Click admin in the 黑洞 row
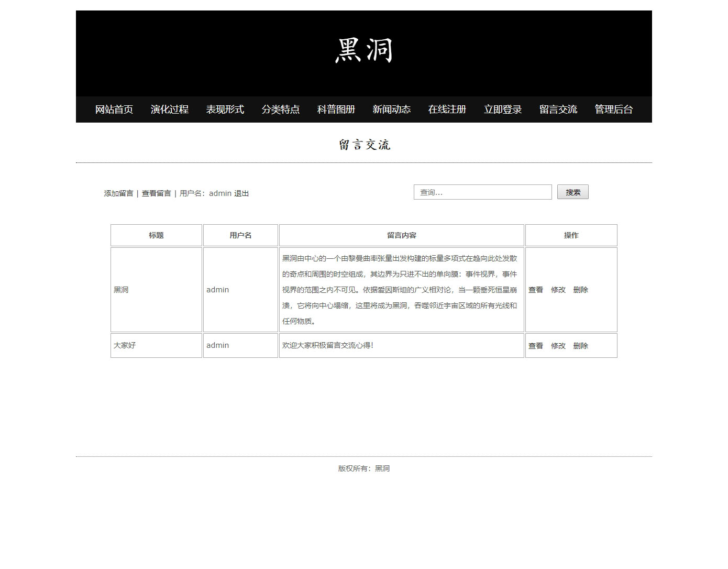Screen dimensions: 728x569 [217, 290]
